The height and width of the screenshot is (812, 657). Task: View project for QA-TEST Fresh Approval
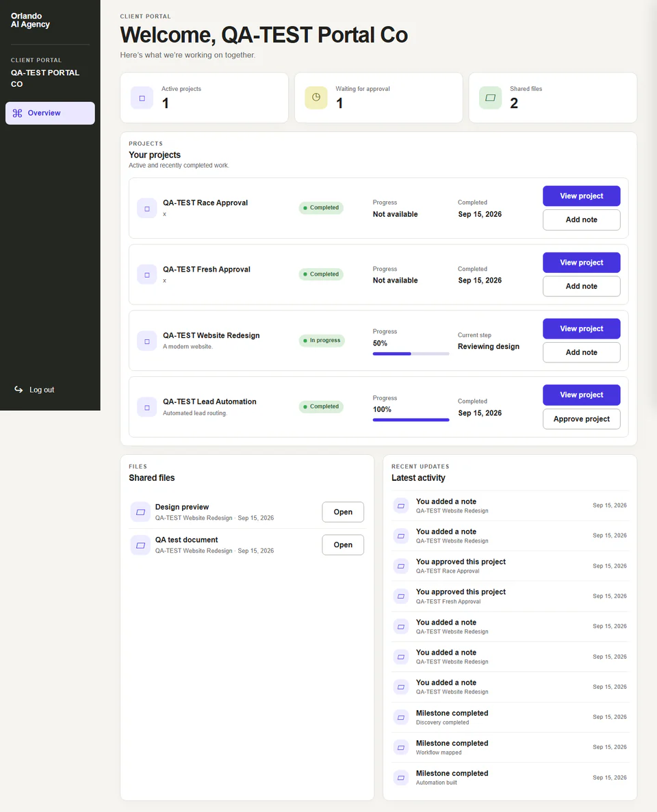581,263
